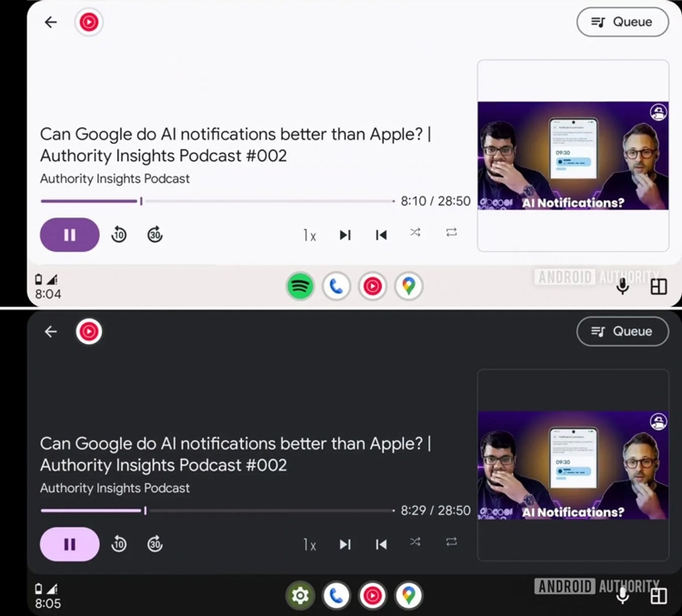The image size is (682, 616).
Task: Skip to next track in light-theme player
Action: click(x=346, y=235)
